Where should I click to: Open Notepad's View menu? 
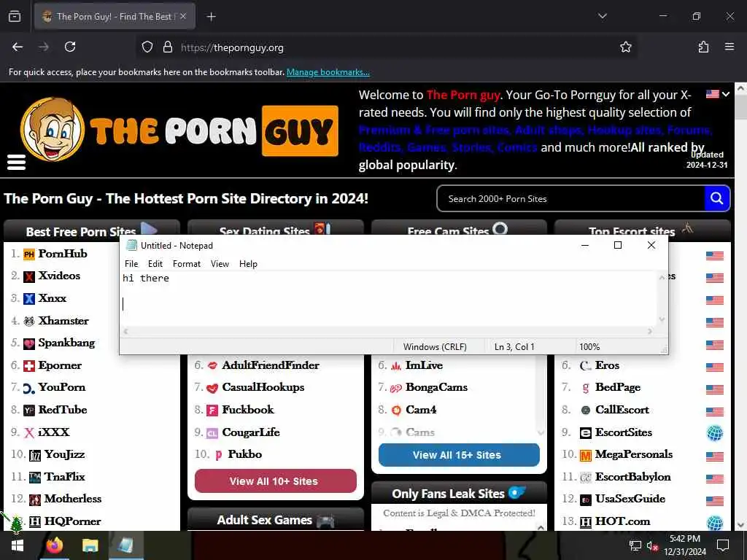pos(220,264)
